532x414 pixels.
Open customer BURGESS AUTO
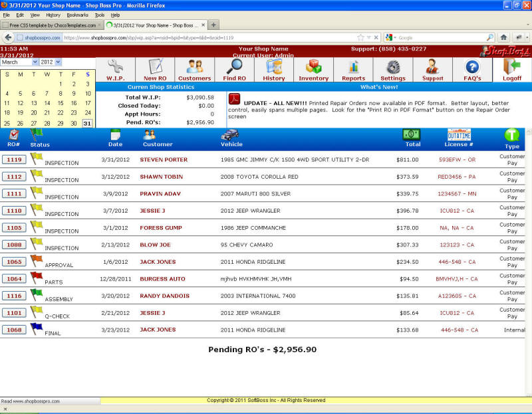(162, 278)
